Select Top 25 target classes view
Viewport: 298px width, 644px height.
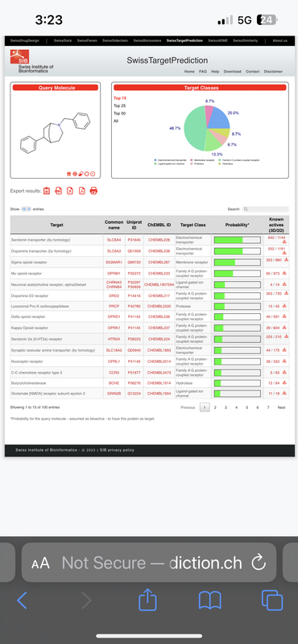(120, 105)
